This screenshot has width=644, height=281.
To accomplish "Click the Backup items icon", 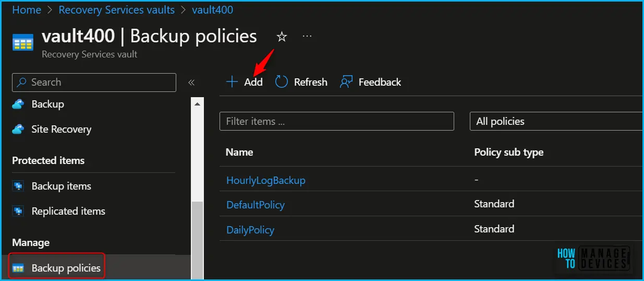I will pyautogui.click(x=18, y=186).
